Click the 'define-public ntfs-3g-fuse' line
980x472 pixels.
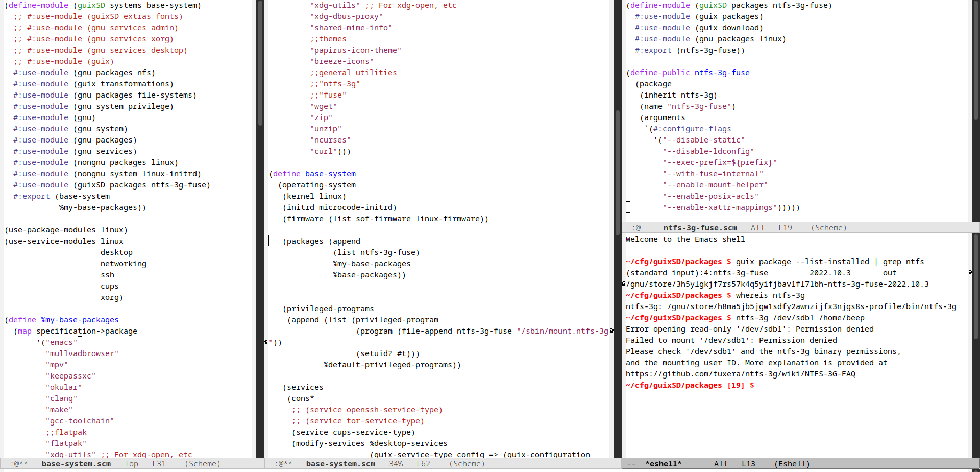tap(688, 73)
